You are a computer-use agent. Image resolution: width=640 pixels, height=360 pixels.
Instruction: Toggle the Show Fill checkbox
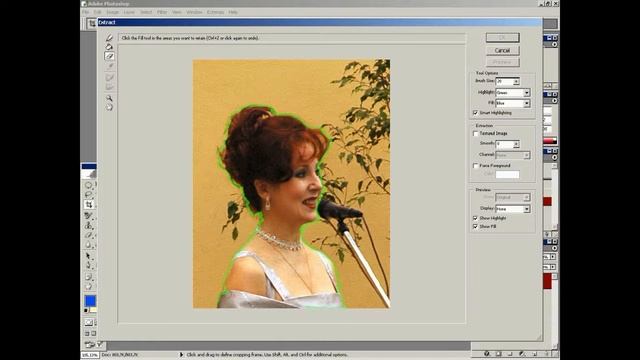tap(476, 227)
